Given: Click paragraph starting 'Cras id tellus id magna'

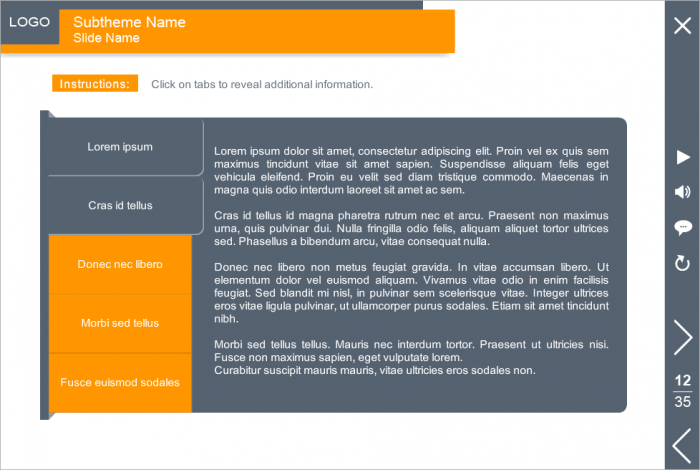Looking at the screenshot, I should pyautogui.click(x=411, y=229).
